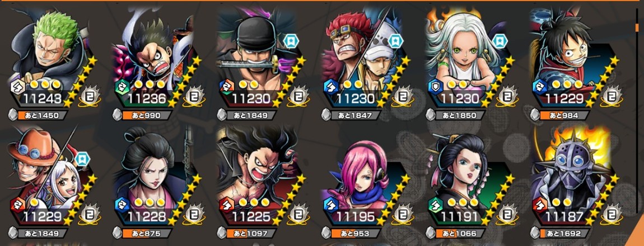Click the あと875 progress bar
The width and height of the screenshot is (644, 246).
(x=146, y=233)
